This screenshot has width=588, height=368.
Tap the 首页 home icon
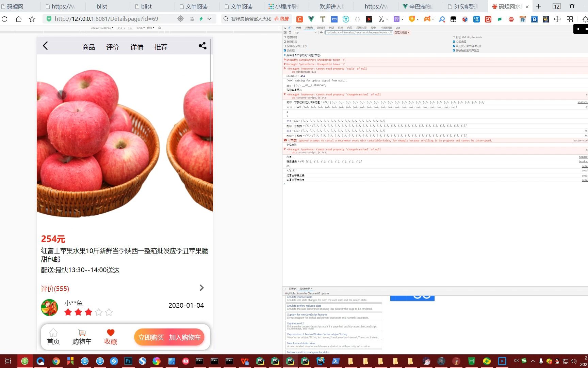tap(53, 337)
